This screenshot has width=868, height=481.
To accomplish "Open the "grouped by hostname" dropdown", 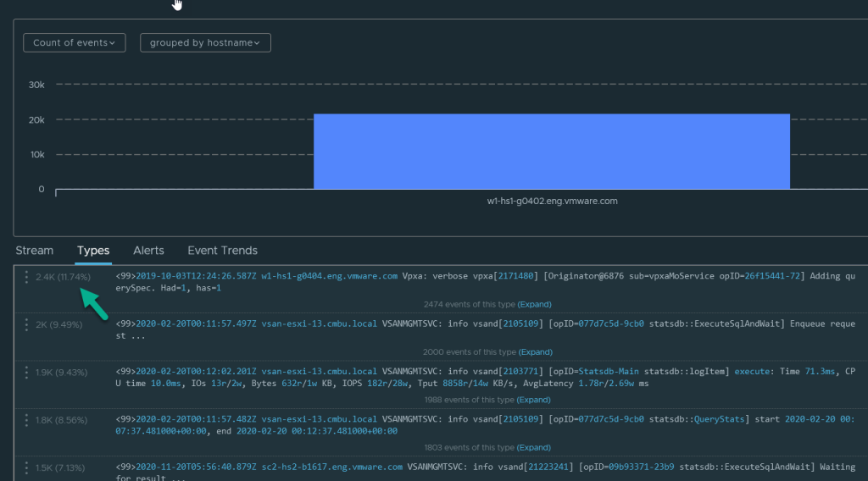I will [205, 42].
